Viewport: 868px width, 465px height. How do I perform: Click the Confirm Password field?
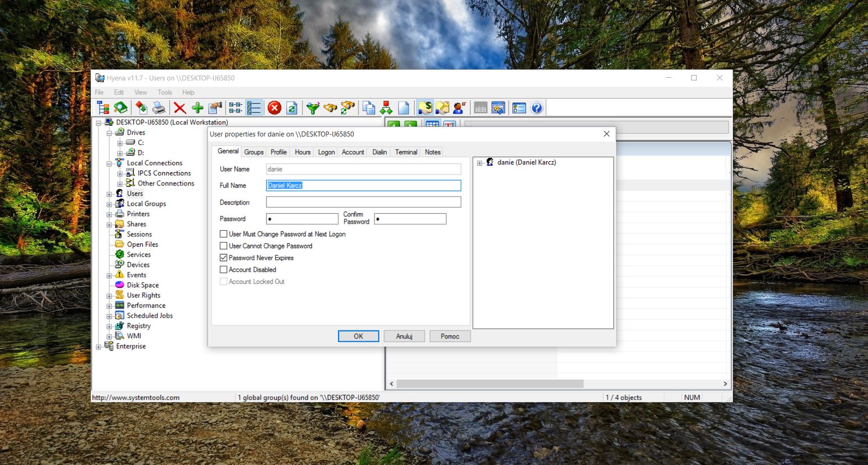(x=410, y=219)
